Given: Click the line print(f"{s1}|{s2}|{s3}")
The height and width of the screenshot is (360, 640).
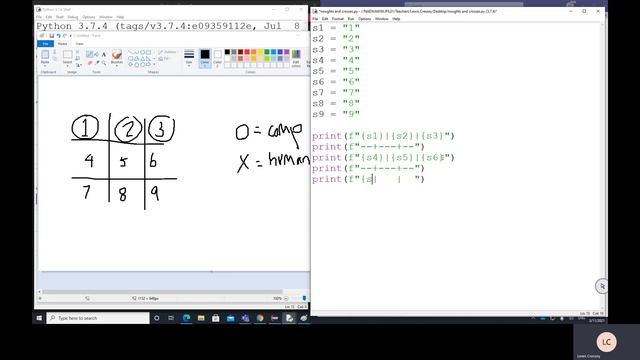Looking at the screenshot, I should click(383, 136).
